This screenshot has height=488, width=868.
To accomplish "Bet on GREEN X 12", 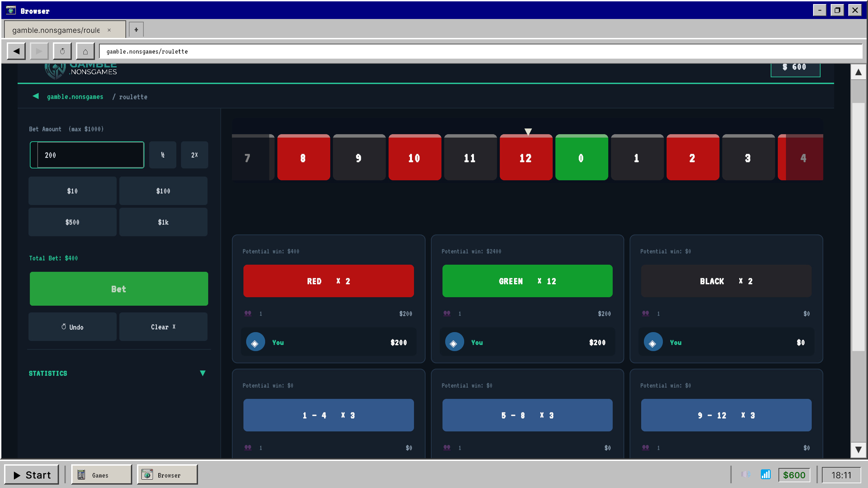I will 528,281.
